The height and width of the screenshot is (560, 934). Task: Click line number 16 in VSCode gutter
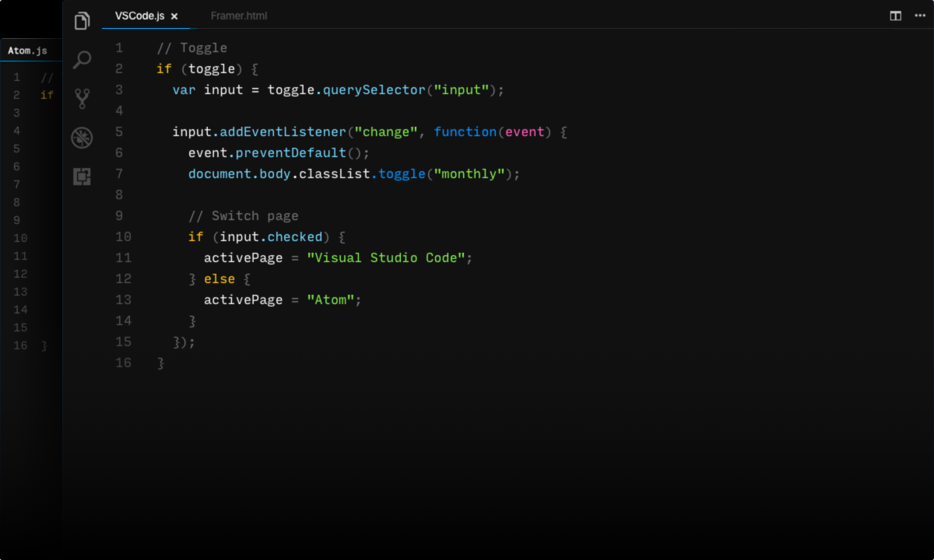pos(123,363)
